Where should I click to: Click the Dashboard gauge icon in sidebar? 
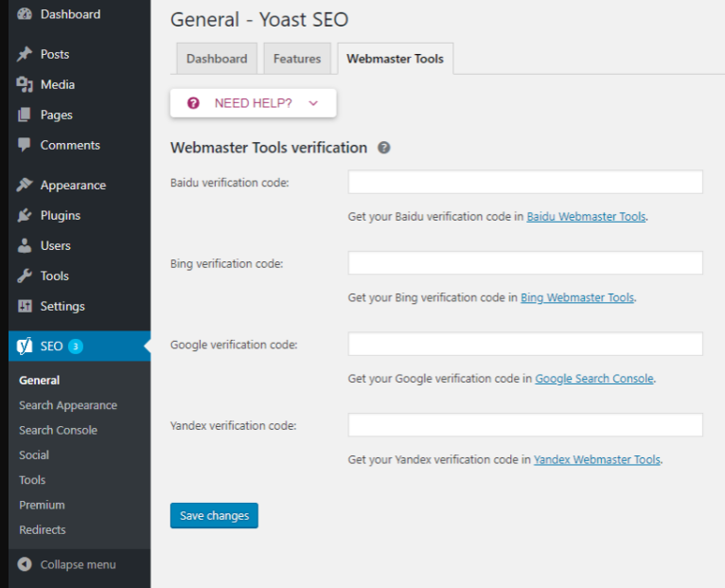click(25, 14)
